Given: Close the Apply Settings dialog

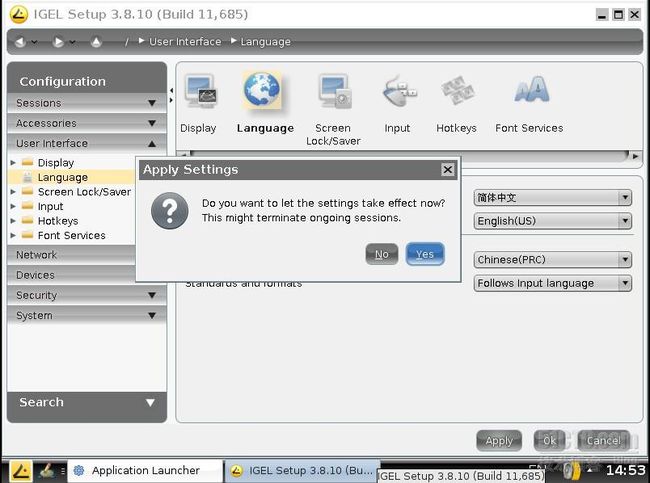Looking at the screenshot, I should pos(447,170).
